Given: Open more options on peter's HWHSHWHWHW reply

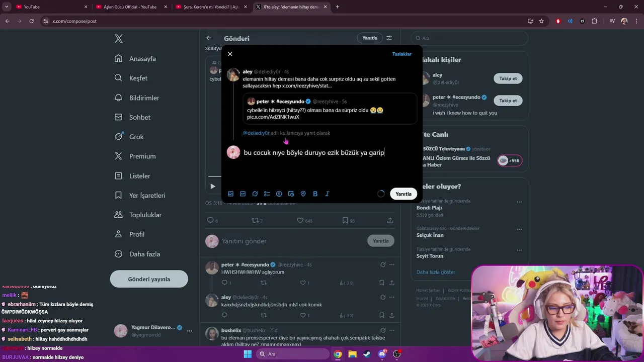Looking at the screenshot, I should (x=392, y=265).
